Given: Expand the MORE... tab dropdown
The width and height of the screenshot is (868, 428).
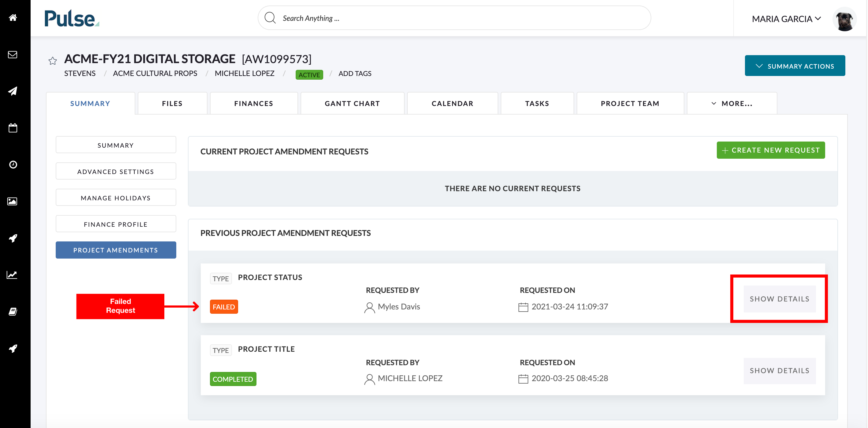Looking at the screenshot, I should (732, 104).
